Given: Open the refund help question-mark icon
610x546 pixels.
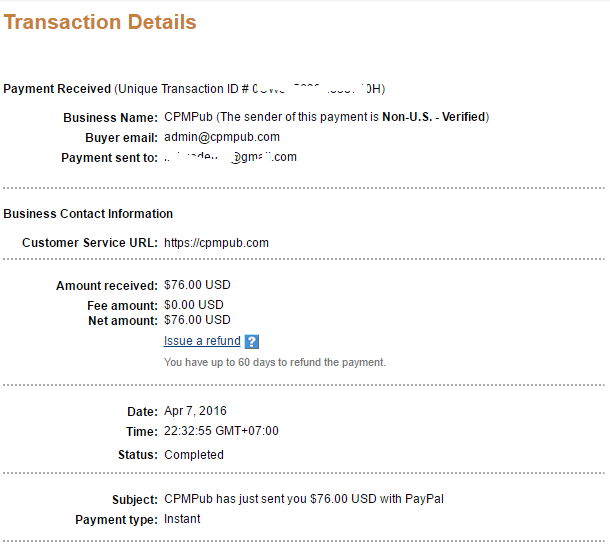Looking at the screenshot, I should pos(252,342).
